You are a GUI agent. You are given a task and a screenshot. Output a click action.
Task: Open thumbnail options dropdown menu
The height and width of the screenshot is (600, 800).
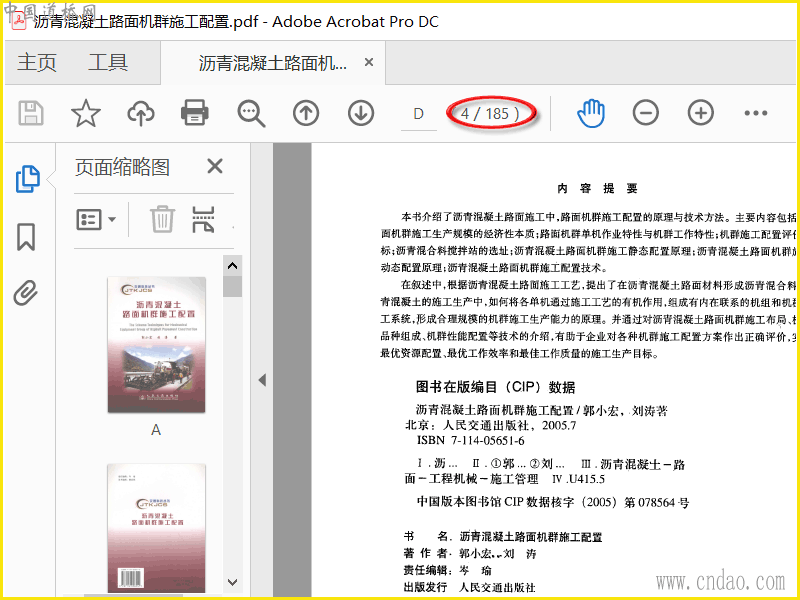pos(96,220)
